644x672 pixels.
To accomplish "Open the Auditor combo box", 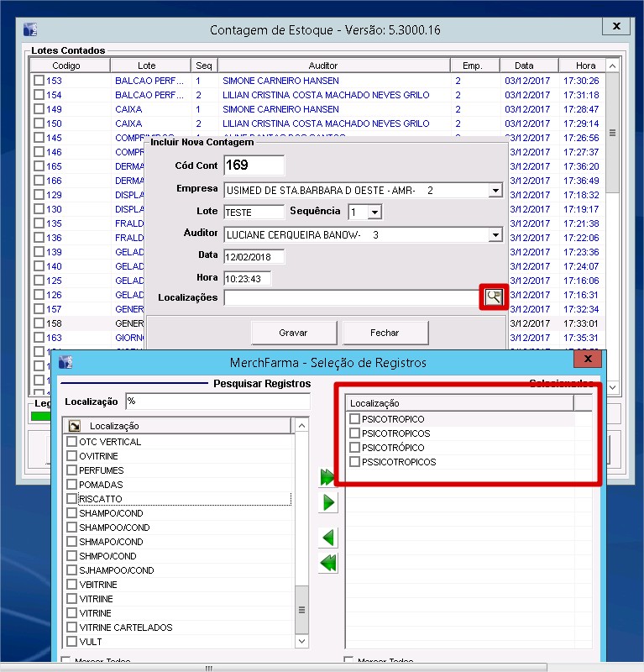I will tap(495, 235).
